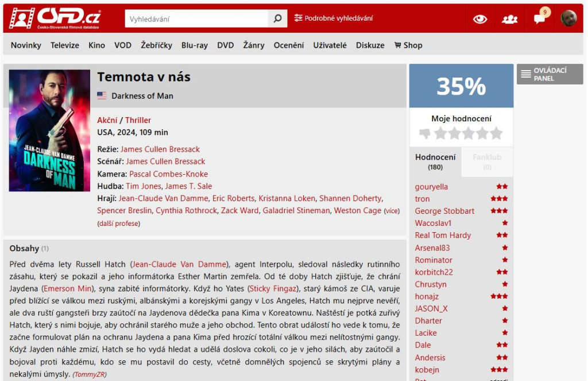Viewport: 588px width, 381px height.
Task: Expand další profese link
Action: coord(118,224)
